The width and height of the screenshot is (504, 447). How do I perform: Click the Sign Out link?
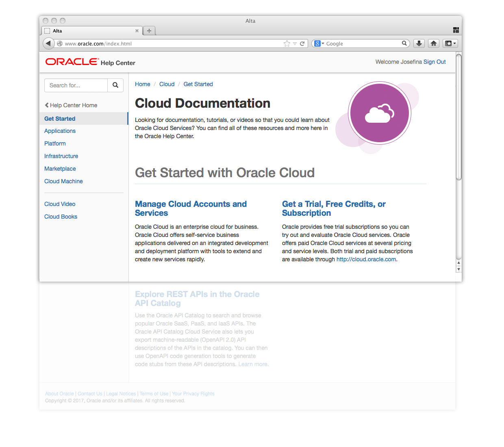(x=434, y=62)
